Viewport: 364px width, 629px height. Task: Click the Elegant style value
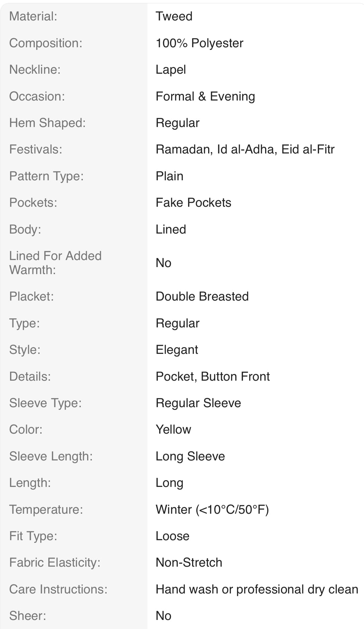[177, 350]
